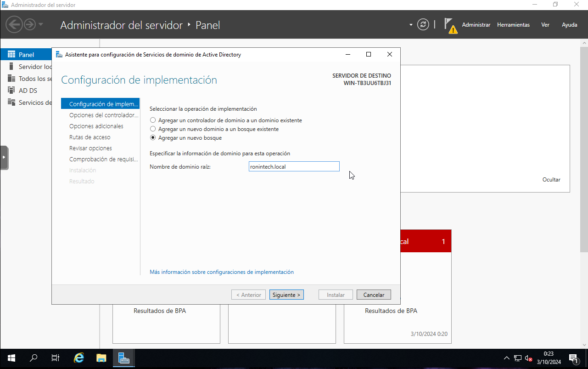Select 'Agregar un nuevo bosque' radio button

coord(153,138)
